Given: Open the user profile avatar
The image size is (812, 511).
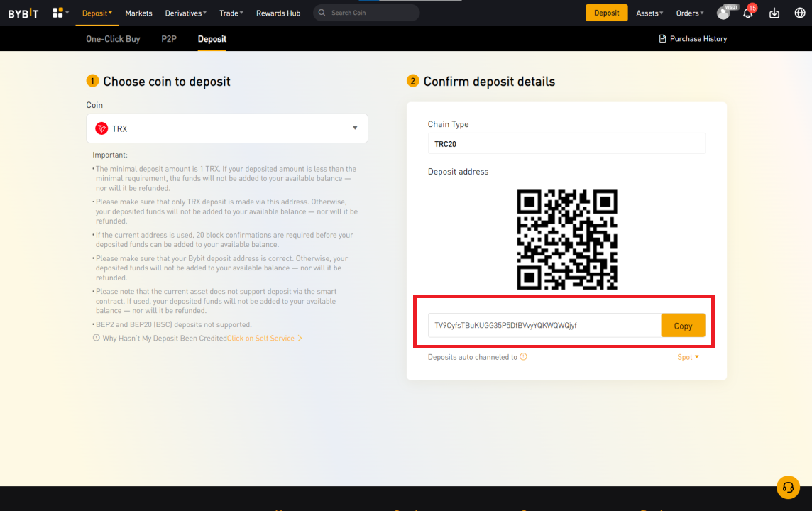Looking at the screenshot, I should 723,13.
